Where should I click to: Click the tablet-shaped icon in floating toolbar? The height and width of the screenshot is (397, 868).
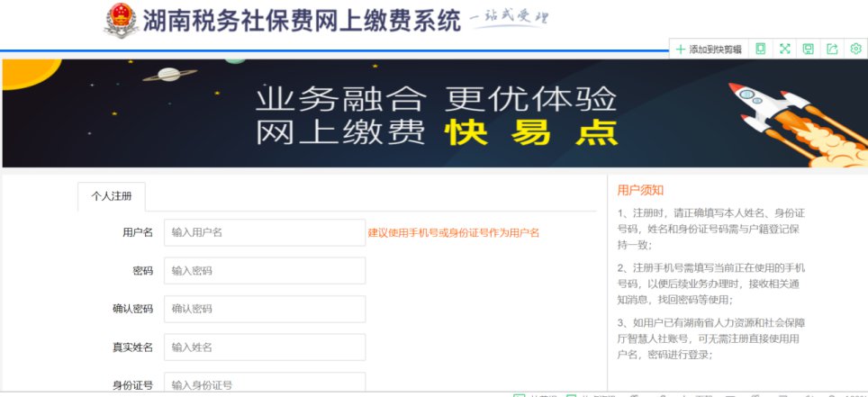pos(761,49)
